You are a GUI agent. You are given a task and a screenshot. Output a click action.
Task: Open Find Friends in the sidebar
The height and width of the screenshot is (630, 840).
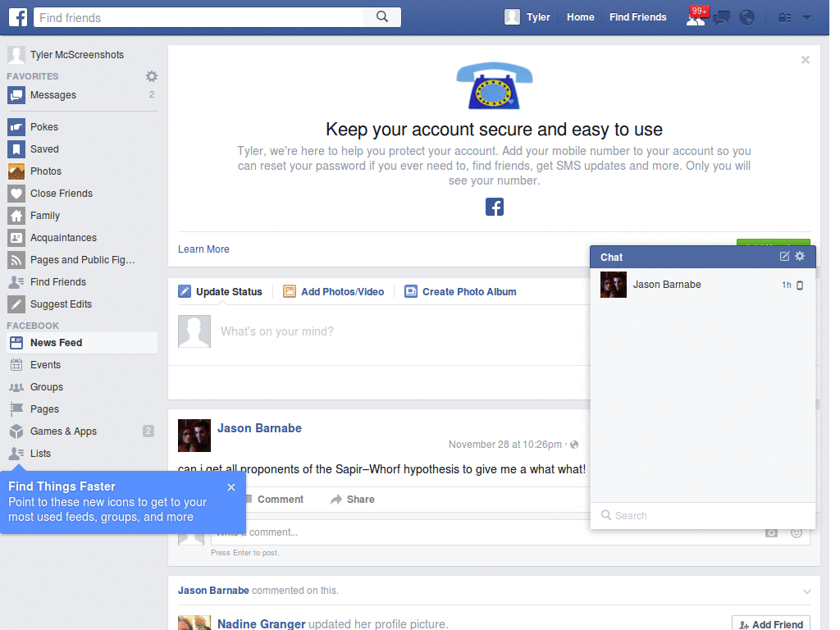[82, 282]
